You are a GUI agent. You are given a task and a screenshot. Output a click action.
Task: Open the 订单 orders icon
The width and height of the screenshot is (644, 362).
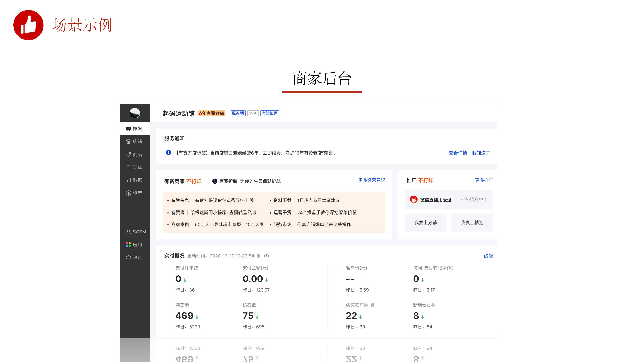(x=128, y=167)
